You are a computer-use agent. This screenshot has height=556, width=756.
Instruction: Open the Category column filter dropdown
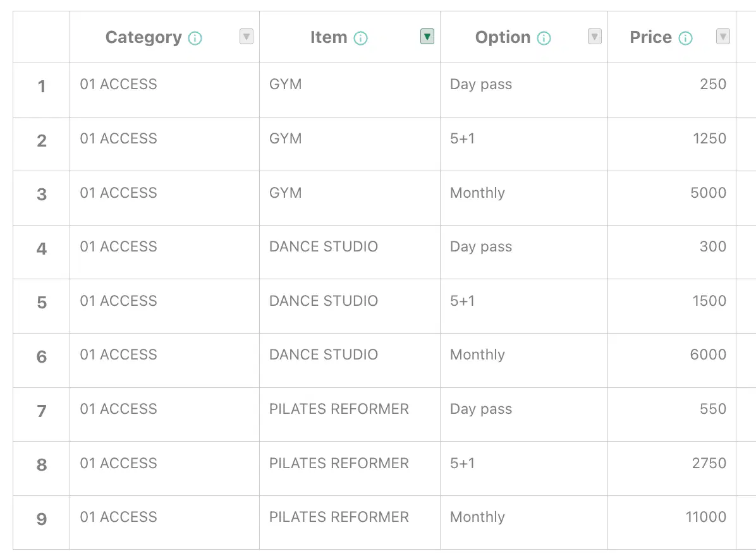pyautogui.click(x=247, y=37)
